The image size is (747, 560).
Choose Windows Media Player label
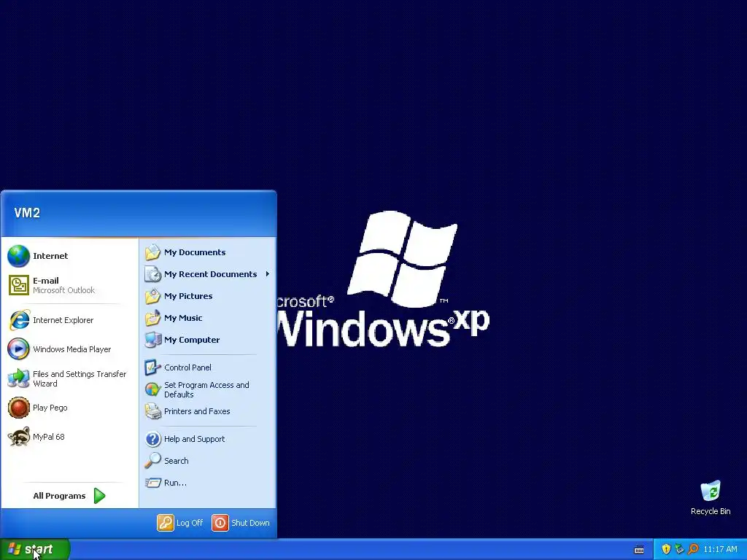72,349
